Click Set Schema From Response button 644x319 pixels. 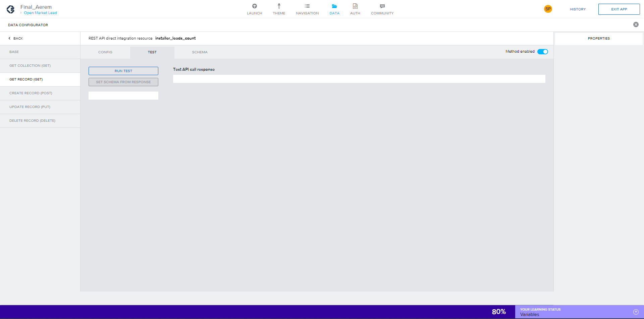click(x=123, y=82)
